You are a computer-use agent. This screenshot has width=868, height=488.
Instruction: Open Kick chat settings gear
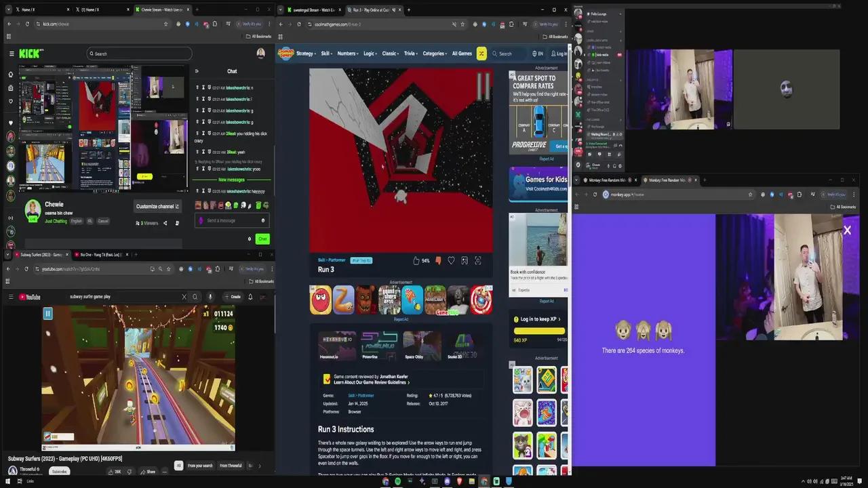[249, 239]
